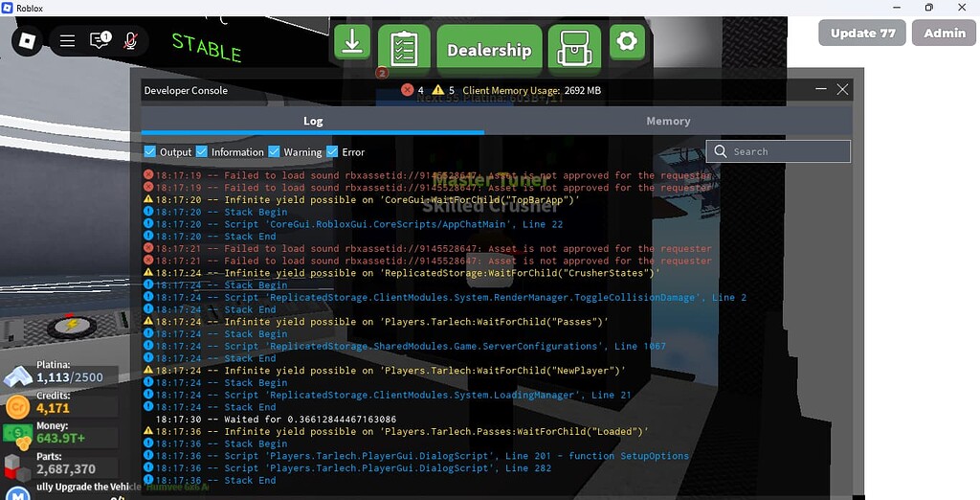The width and height of the screenshot is (980, 500).
Task: Click the red error count icon
Action: 407,90
